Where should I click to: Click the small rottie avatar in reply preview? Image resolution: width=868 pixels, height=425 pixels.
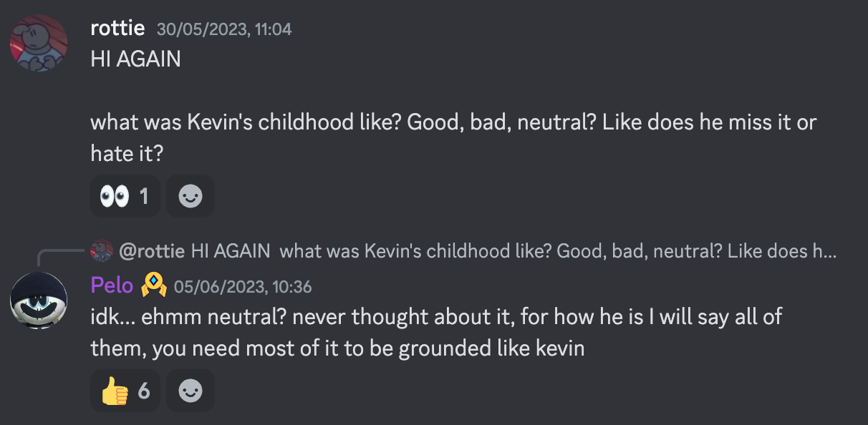102,250
